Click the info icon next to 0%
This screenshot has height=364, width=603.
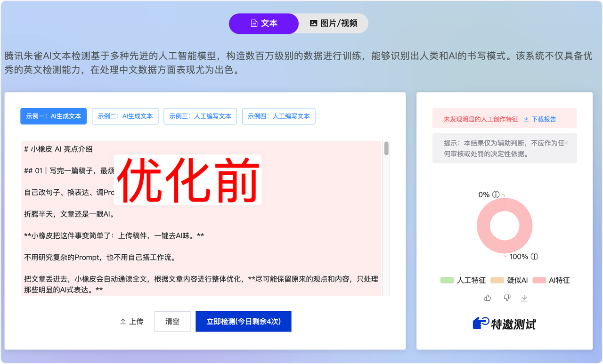(496, 194)
